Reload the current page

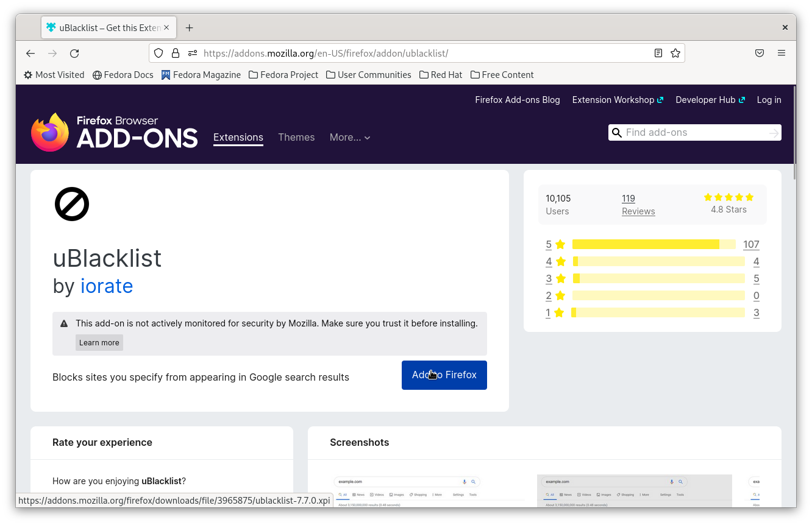(74, 54)
